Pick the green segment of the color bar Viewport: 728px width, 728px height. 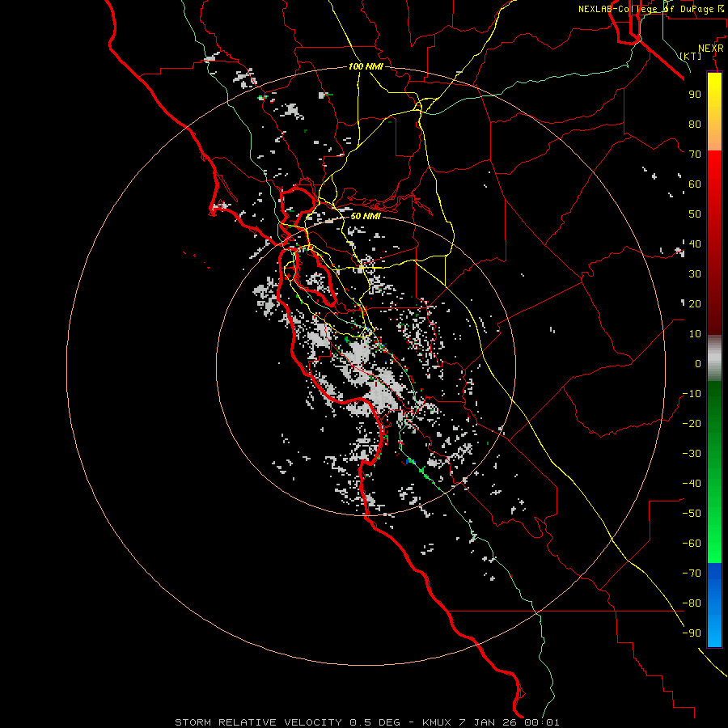tap(714, 472)
